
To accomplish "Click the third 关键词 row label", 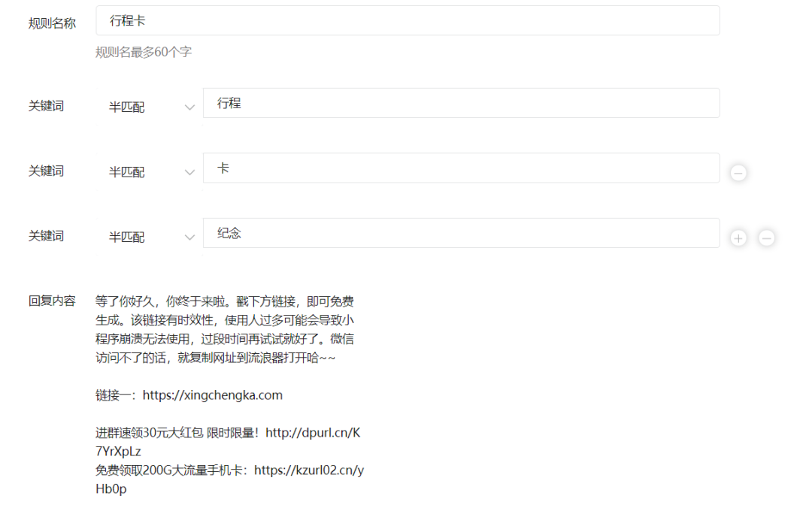I will 46,235.
